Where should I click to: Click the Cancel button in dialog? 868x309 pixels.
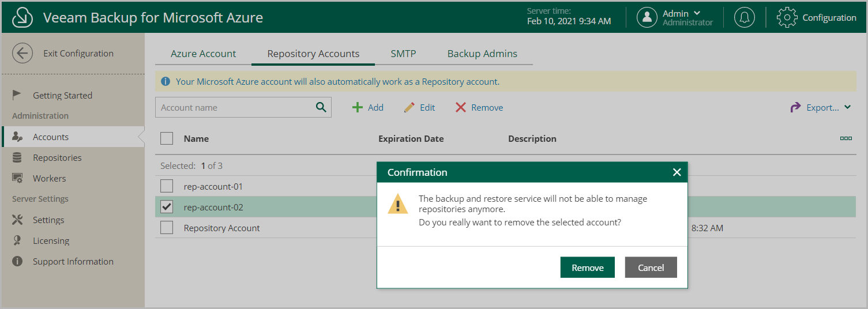(651, 267)
